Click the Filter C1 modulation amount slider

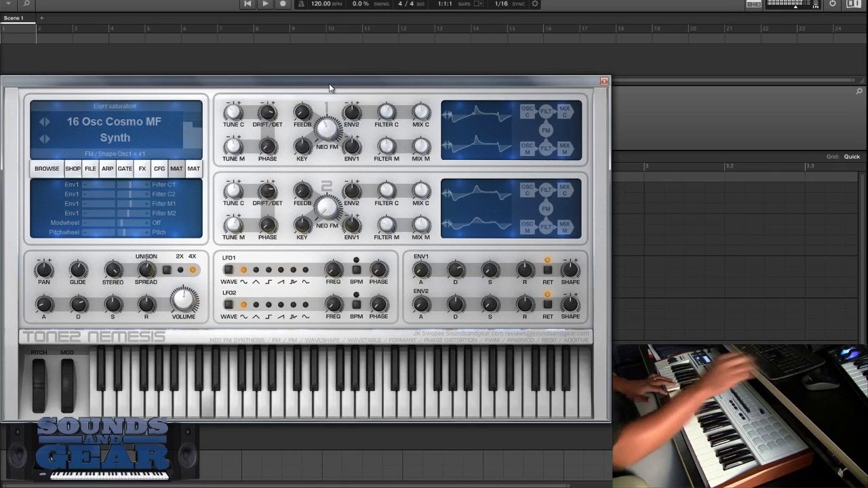click(116, 184)
